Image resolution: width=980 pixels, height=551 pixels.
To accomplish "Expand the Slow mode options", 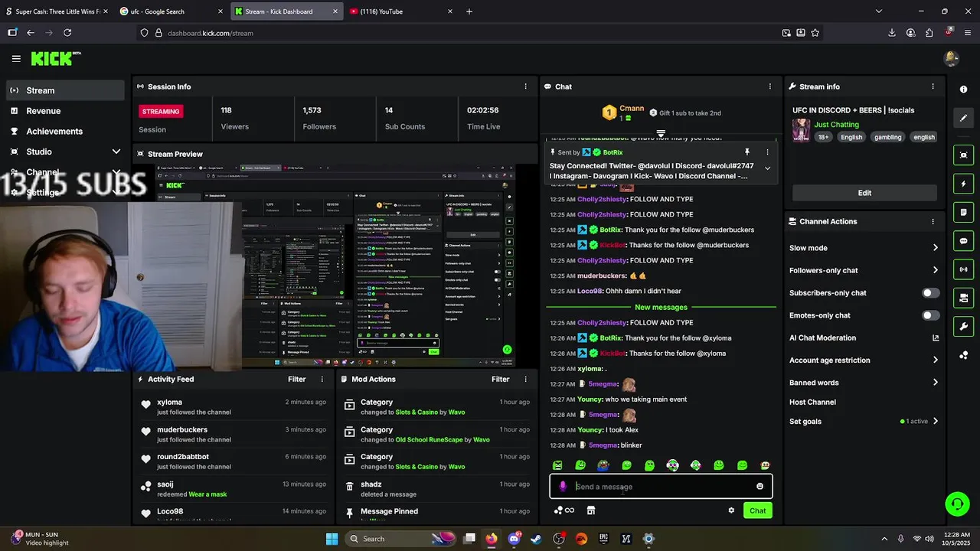I will click(x=935, y=248).
